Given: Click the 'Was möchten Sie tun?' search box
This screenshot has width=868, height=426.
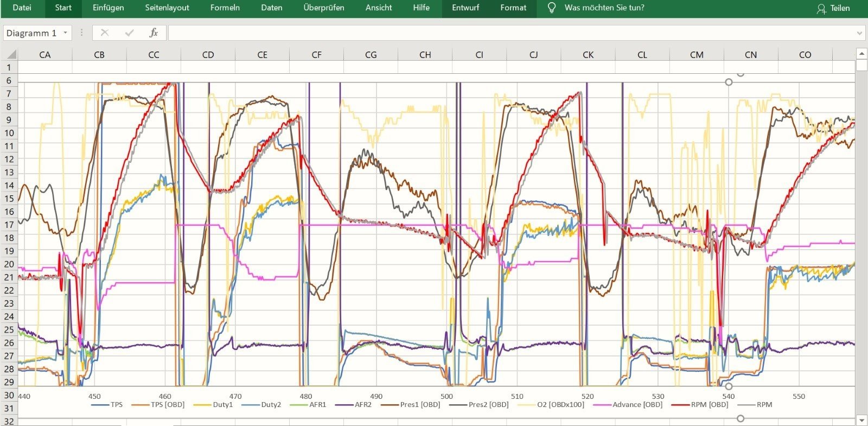Looking at the screenshot, I should pos(604,8).
